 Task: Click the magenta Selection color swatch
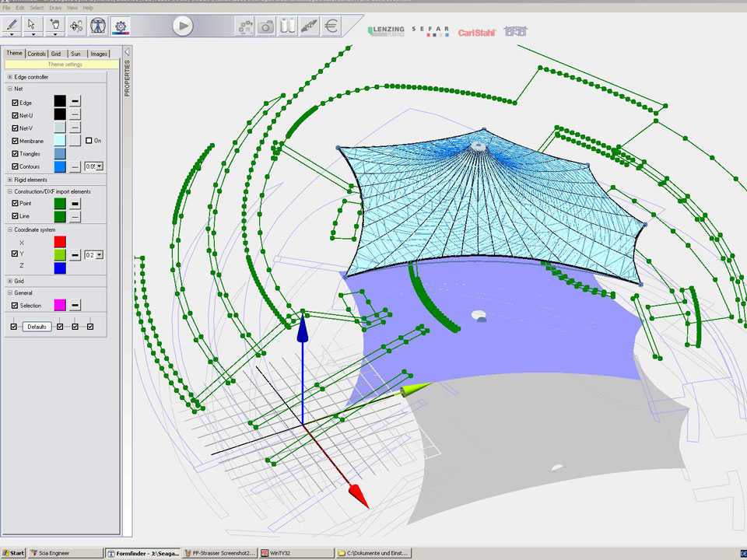[x=60, y=306]
